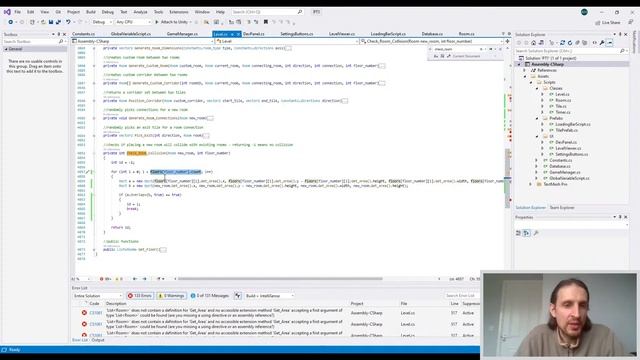The width and height of the screenshot is (640, 360).
Task: Open the Build + IntelliSense dropdown
Action: [269, 296]
